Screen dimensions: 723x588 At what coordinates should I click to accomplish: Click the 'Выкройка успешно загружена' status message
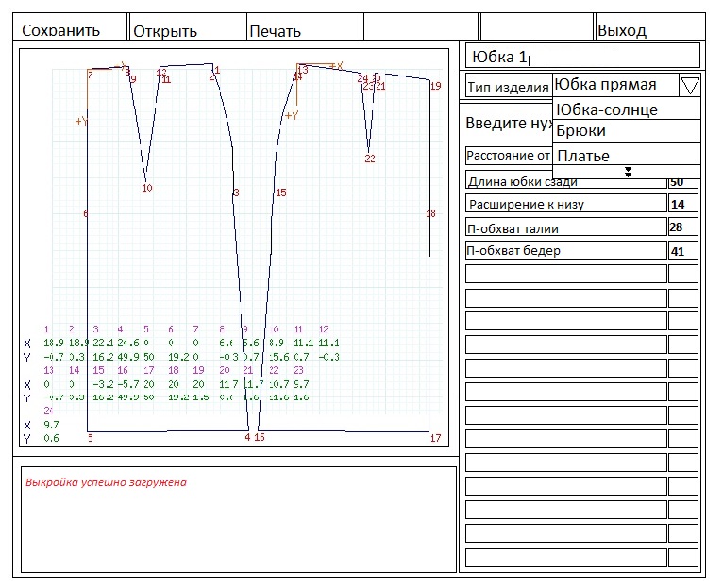pos(106,482)
